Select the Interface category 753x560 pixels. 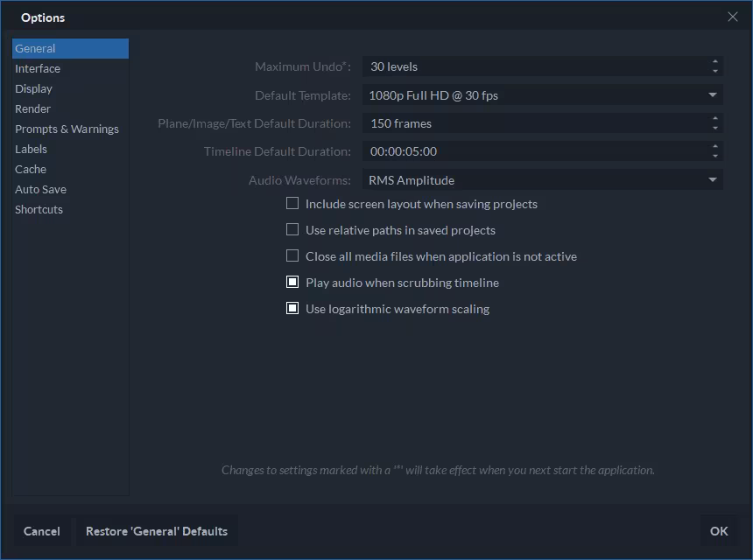[38, 68]
